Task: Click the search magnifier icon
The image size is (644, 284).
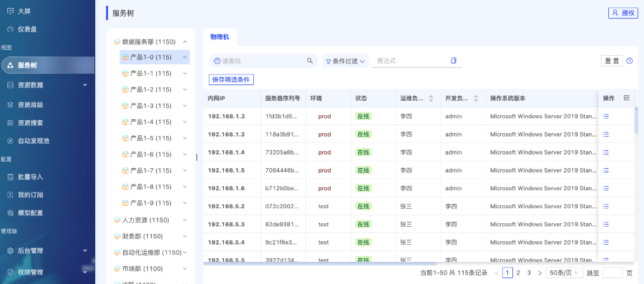Action: 310,61
